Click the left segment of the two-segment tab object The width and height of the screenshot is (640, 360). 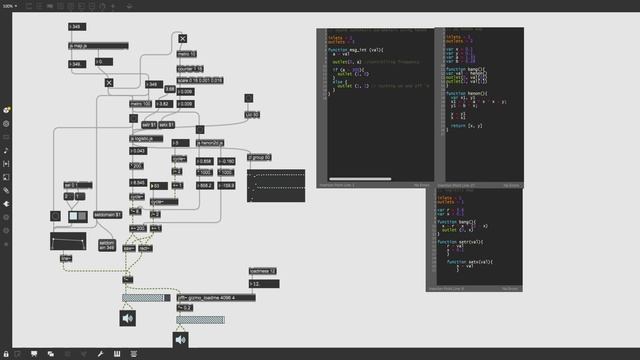pyautogui.click(x=73, y=216)
